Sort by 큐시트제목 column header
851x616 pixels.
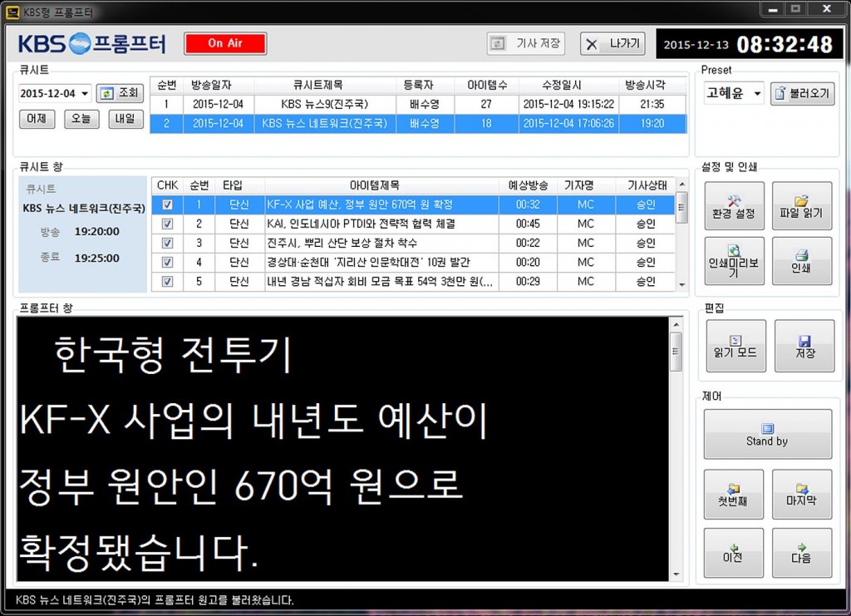[x=325, y=85]
